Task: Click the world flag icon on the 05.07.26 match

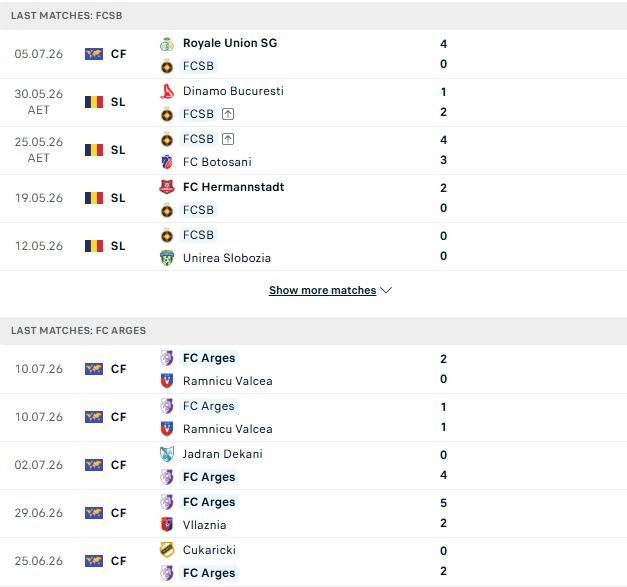Action: point(94,54)
